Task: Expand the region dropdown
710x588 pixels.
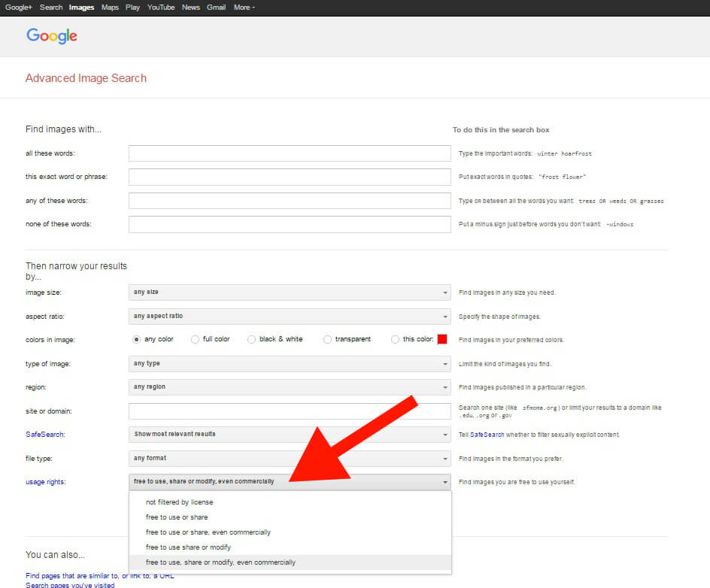Action: coord(290,387)
